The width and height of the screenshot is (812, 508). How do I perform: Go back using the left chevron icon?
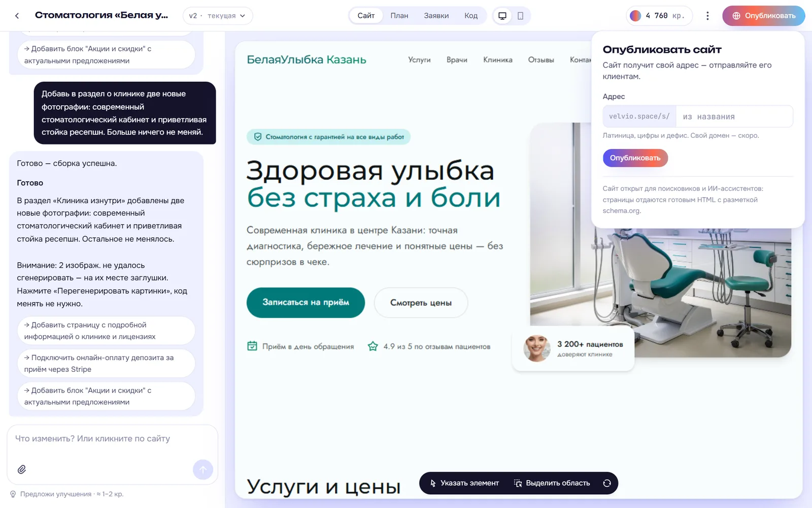[17, 16]
